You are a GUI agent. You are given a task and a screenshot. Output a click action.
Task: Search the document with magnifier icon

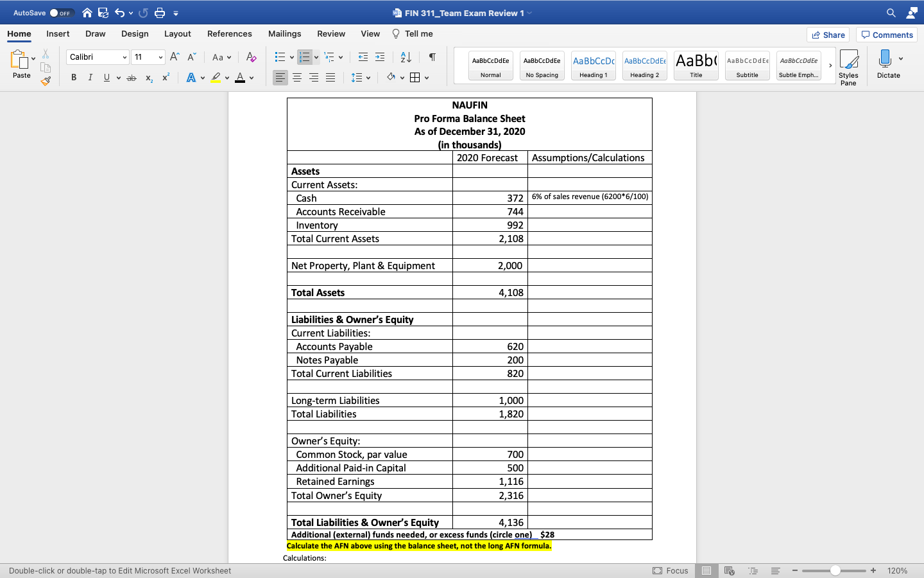click(891, 13)
